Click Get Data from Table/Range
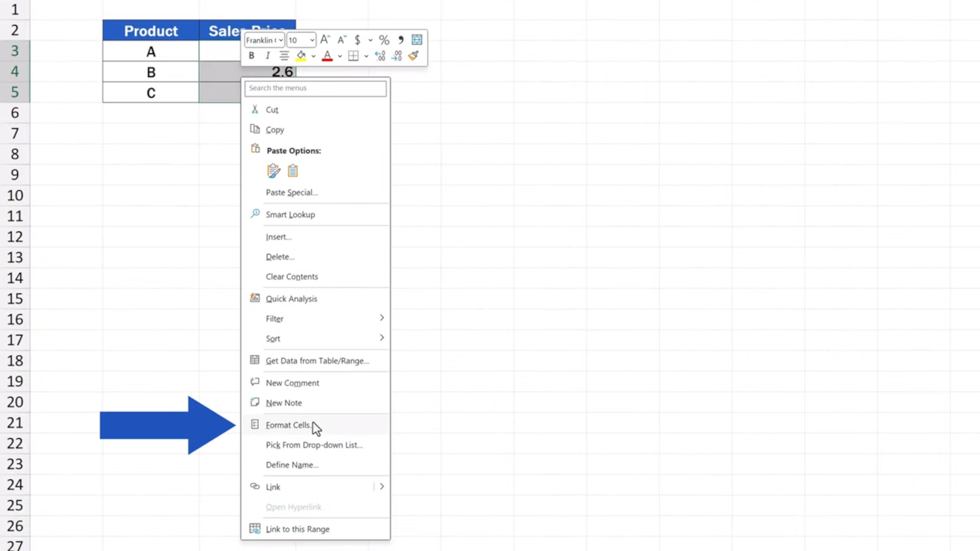 [317, 361]
